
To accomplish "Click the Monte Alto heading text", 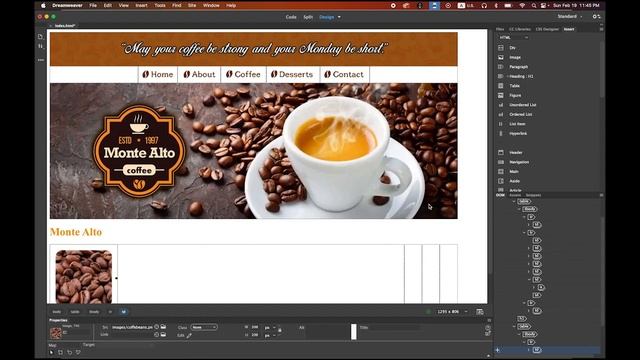I will tap(76, 232).
